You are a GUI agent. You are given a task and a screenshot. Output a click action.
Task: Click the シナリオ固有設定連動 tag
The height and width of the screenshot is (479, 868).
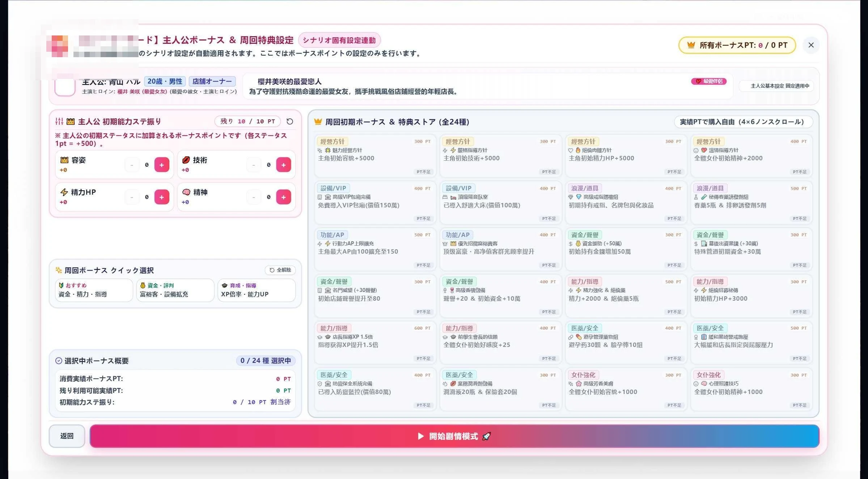[x=339, y=40]
